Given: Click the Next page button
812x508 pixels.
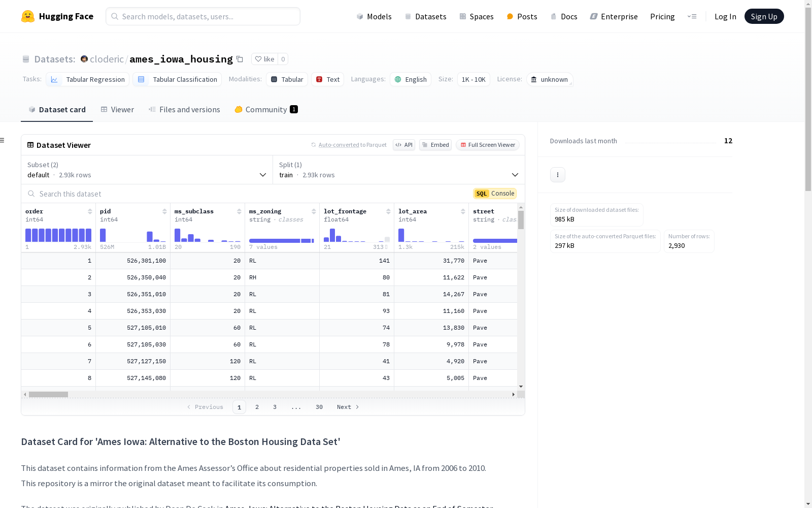Looking at the screenshot, I should [348, 407].
